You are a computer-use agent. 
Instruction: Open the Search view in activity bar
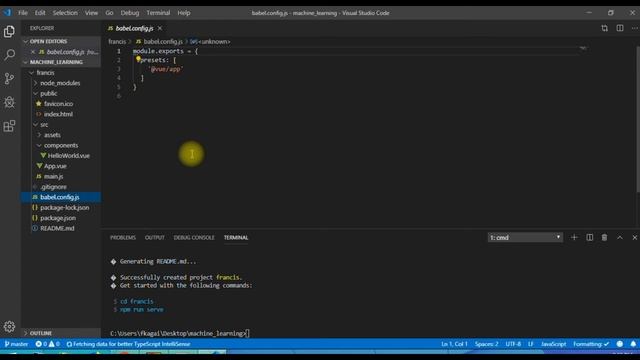(x=9, y=54)
